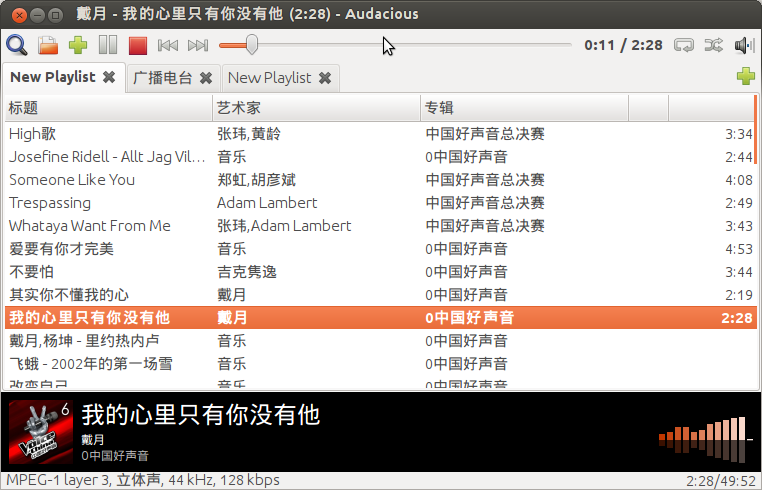
Task: Close the last New Playlist tab
Action: [x=325, y=78]
